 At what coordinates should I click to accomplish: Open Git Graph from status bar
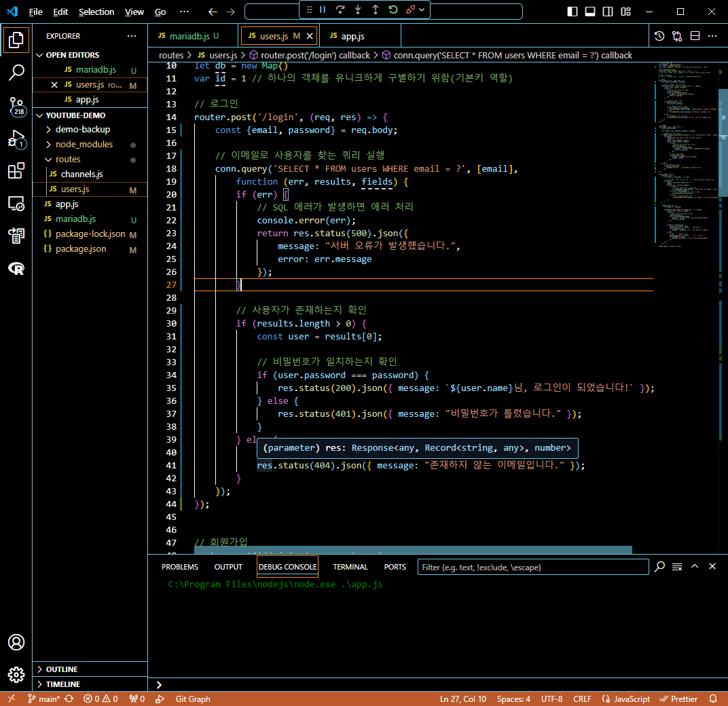tap(193, 699)
